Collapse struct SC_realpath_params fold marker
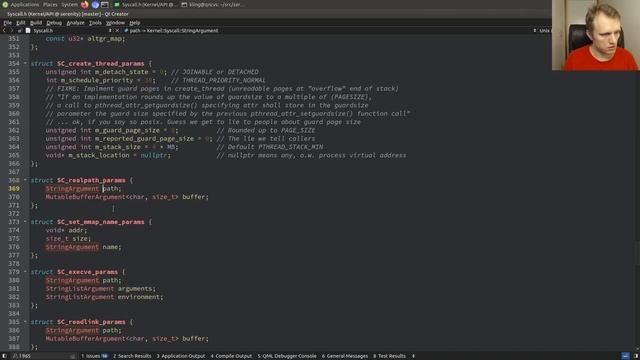The image size is (640, 360). click(25, 180)
